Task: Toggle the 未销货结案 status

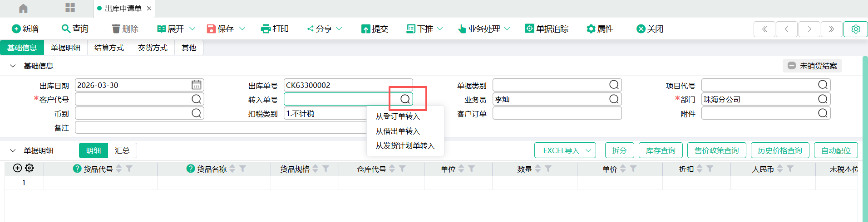Action: click(812, 66)
